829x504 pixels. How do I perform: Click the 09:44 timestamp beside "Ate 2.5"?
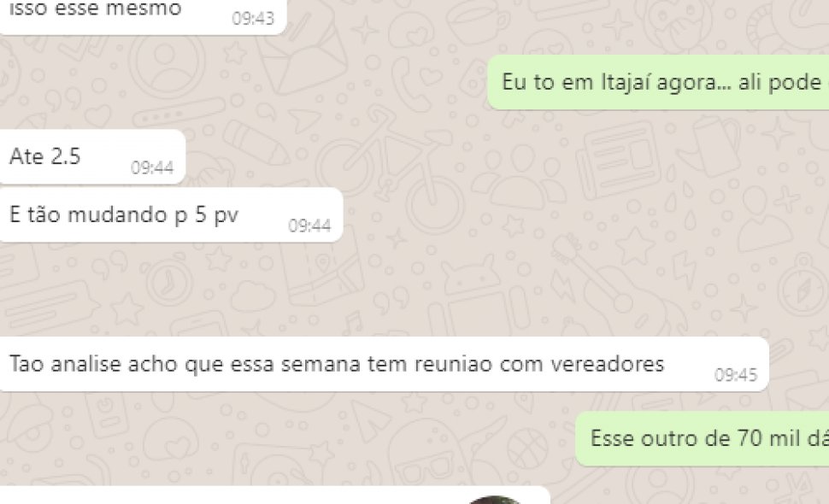tap(152, 167)
